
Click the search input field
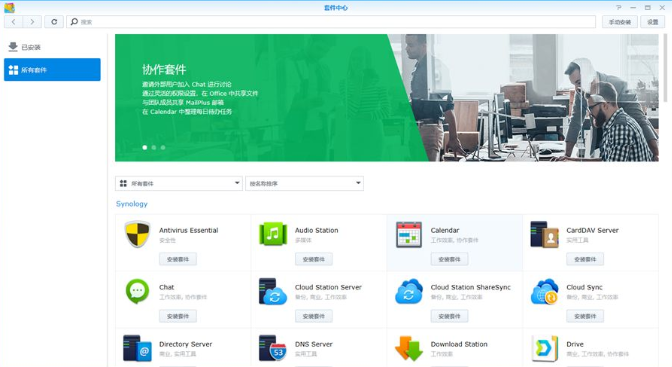331,21
